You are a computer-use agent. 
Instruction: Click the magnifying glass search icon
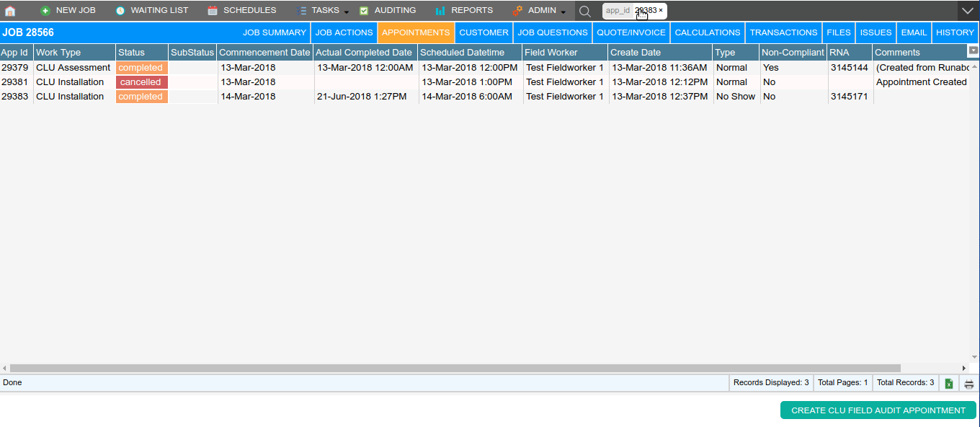[x=585, y=11]
